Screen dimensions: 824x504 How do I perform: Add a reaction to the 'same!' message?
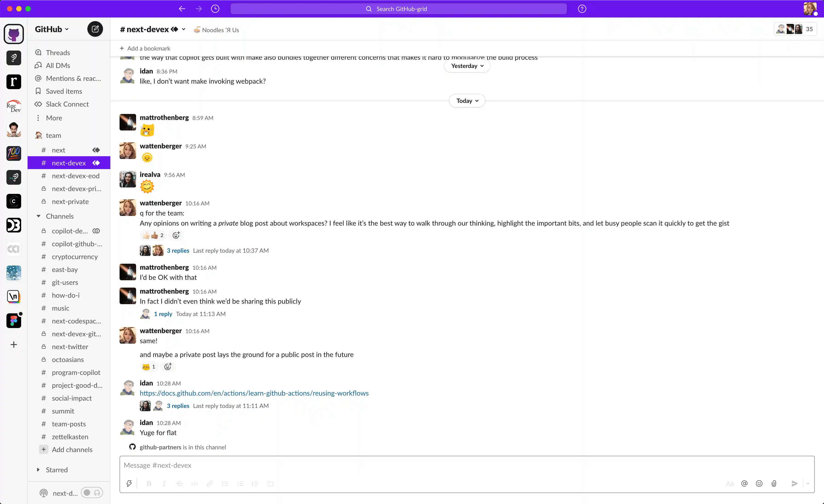coord(168,367)
